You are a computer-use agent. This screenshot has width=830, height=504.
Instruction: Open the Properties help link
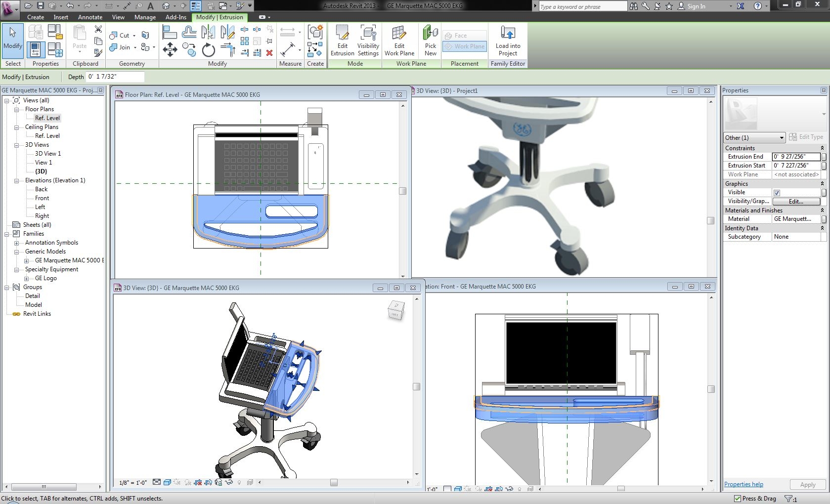[x=743, y=484]
